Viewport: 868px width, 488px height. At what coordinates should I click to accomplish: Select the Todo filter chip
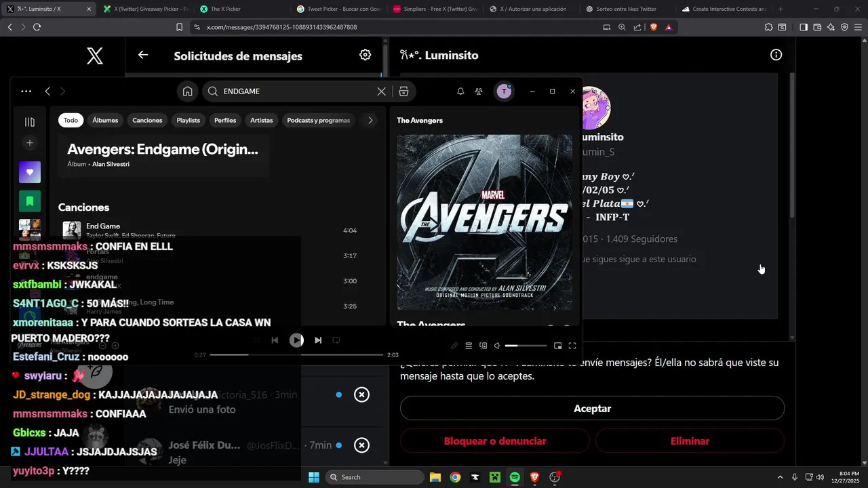point(71,121)
